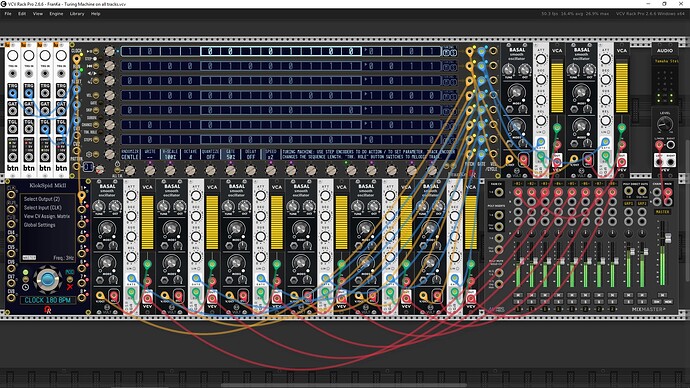Click the blue KlokSpid main encoder
The width and height of the screenshot is (690, 388).
pyautogui.click(x=48, y=279)
